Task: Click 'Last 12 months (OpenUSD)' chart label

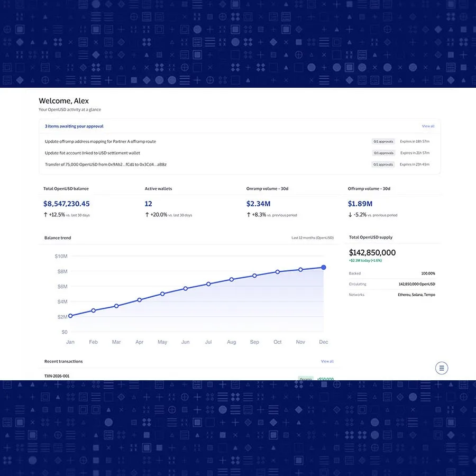Action: click(x=313, y=237)
